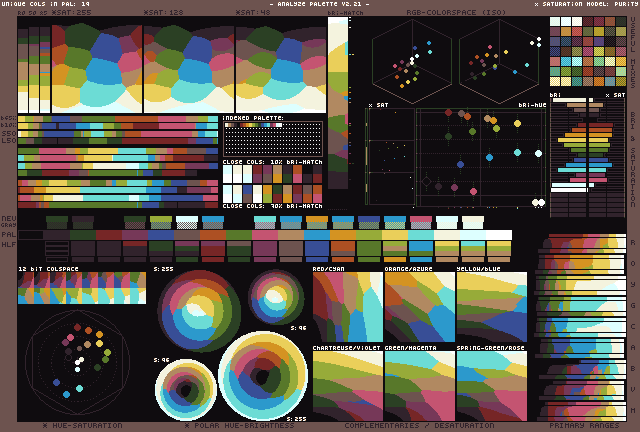Click the hexagonal hue-saturation plot
The image size is (640, 432).
pos(76,362)
